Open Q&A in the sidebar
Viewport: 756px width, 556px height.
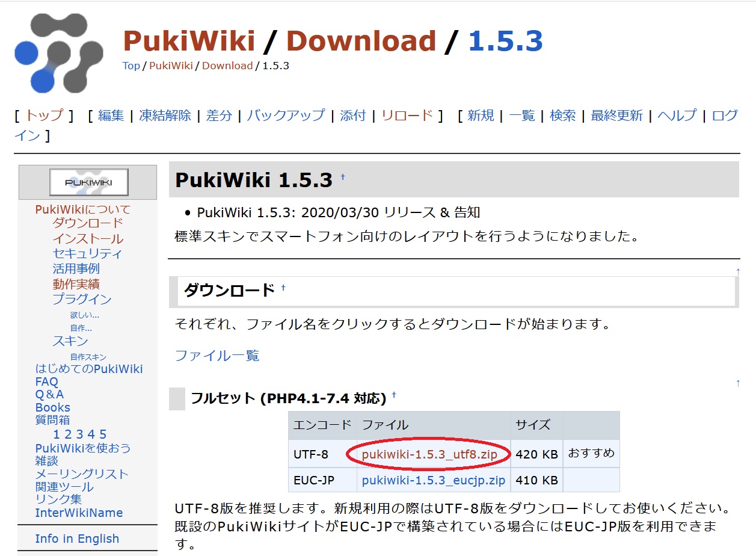49,394
